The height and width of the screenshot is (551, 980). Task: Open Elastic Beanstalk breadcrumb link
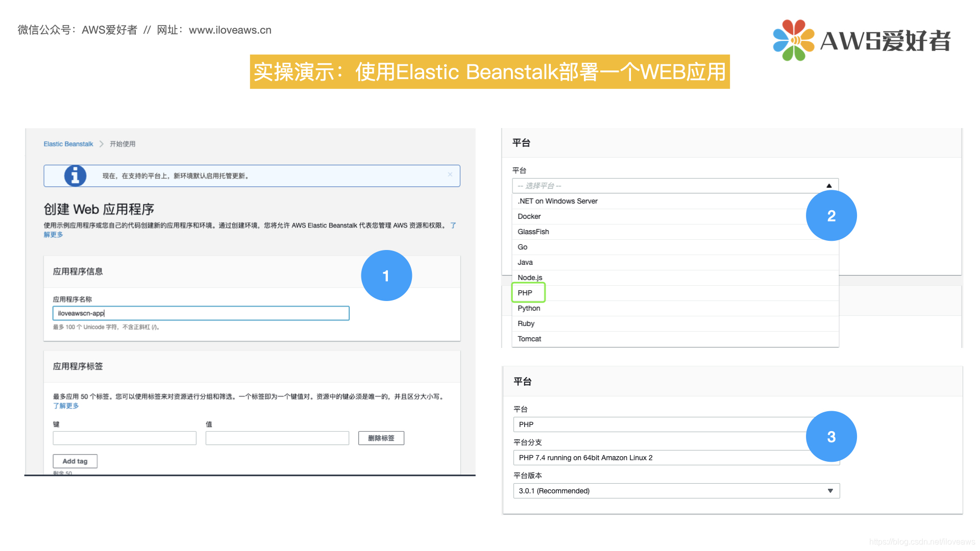[x=68, y=144]
